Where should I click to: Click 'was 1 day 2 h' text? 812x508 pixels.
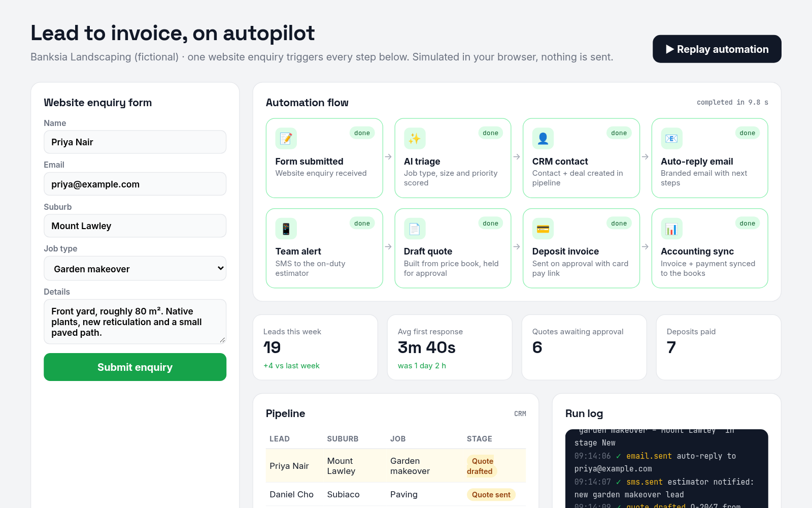tap(422, 366)
